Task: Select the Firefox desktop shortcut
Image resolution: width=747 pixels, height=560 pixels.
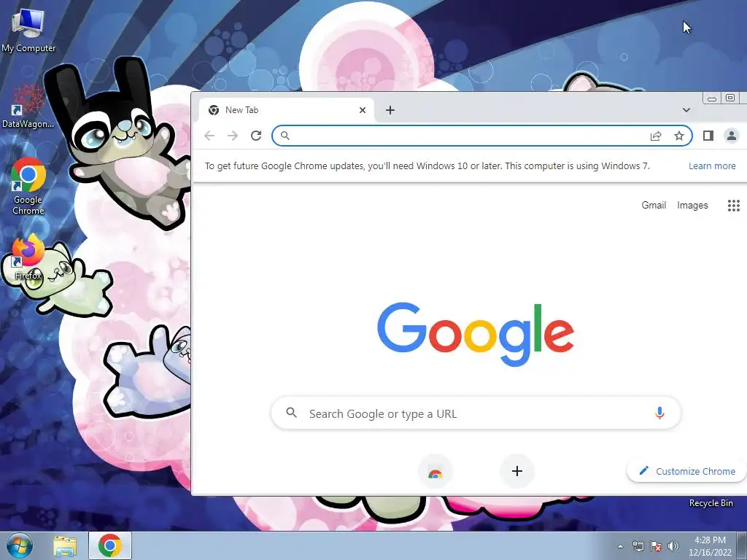Action: click(28, 257)
